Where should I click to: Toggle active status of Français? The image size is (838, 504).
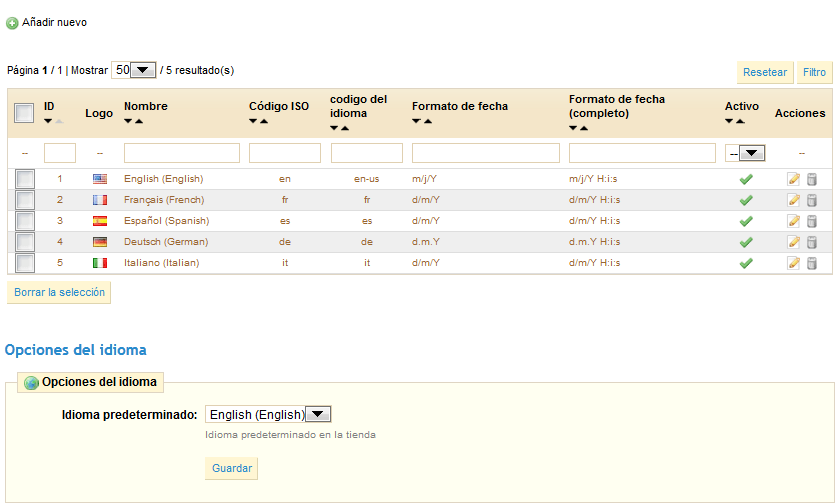pos(746,200)
